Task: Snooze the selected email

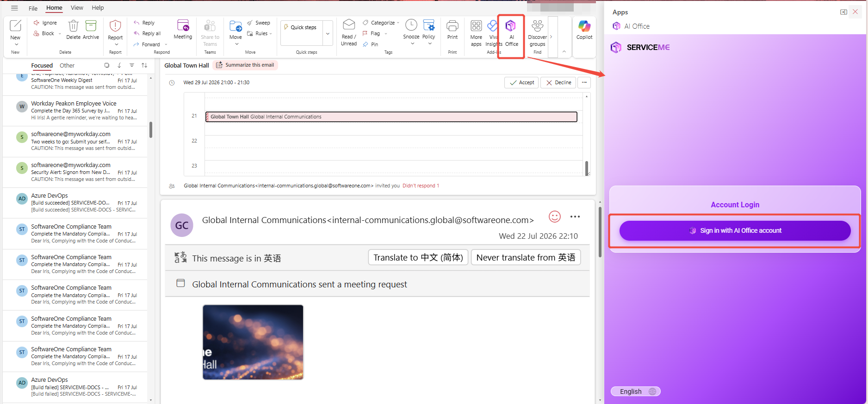Action: [411, 32]
